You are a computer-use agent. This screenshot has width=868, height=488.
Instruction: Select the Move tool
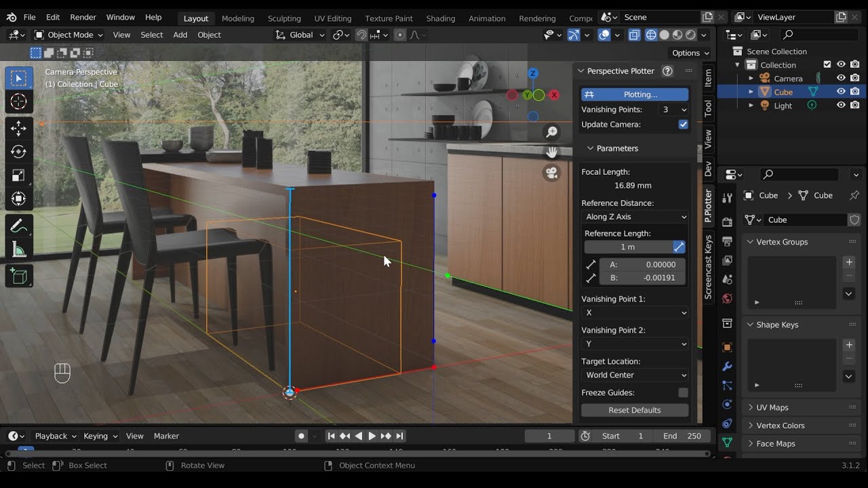[x=19, y=128]
